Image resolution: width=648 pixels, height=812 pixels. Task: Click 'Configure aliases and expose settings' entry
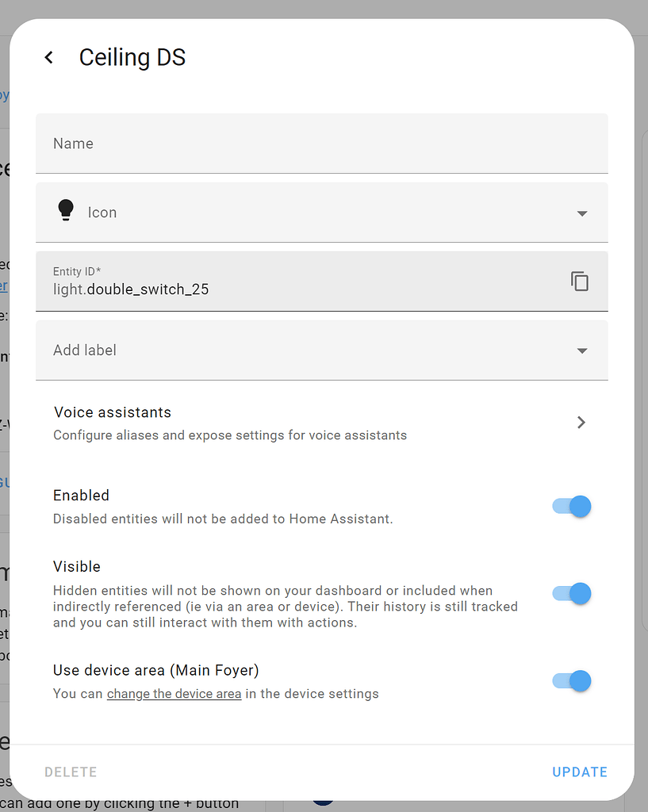click(230, 435)
